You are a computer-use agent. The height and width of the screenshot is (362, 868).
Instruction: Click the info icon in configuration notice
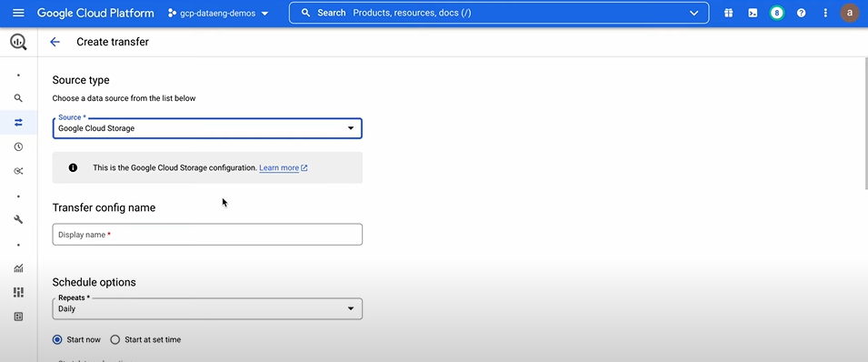(73, 167)
